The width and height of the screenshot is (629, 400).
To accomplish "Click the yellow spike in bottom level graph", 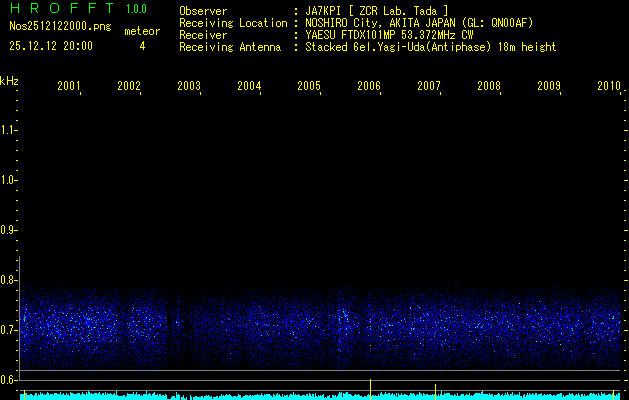I will point(371,388).
